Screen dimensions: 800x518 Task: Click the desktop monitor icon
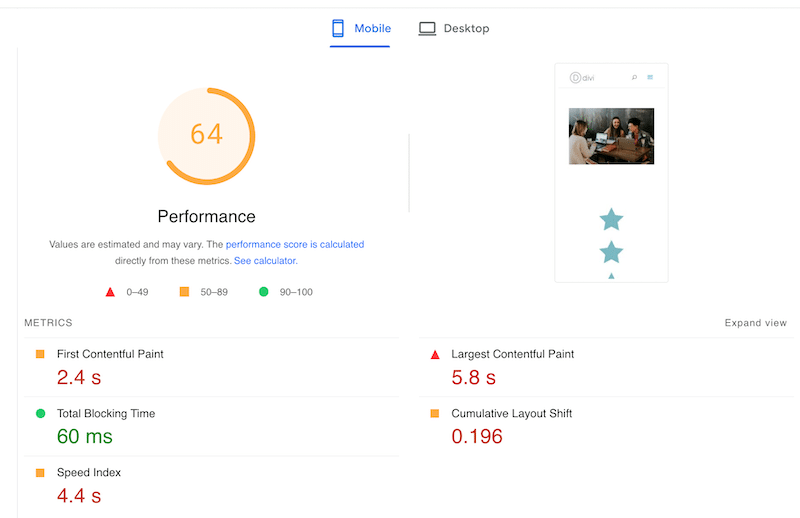[427, 28]
